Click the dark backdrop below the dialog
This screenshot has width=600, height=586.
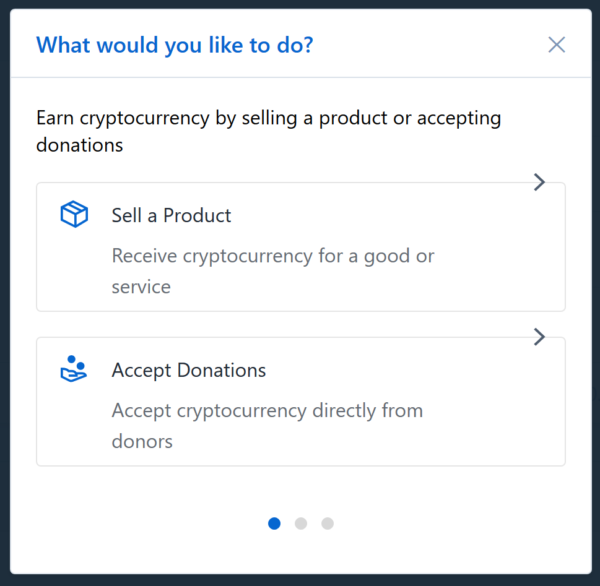coord(300,580)
